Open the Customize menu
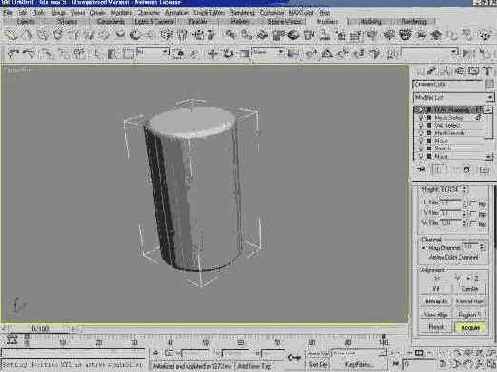Screen dimensions: 497x372 click(272, 13)
